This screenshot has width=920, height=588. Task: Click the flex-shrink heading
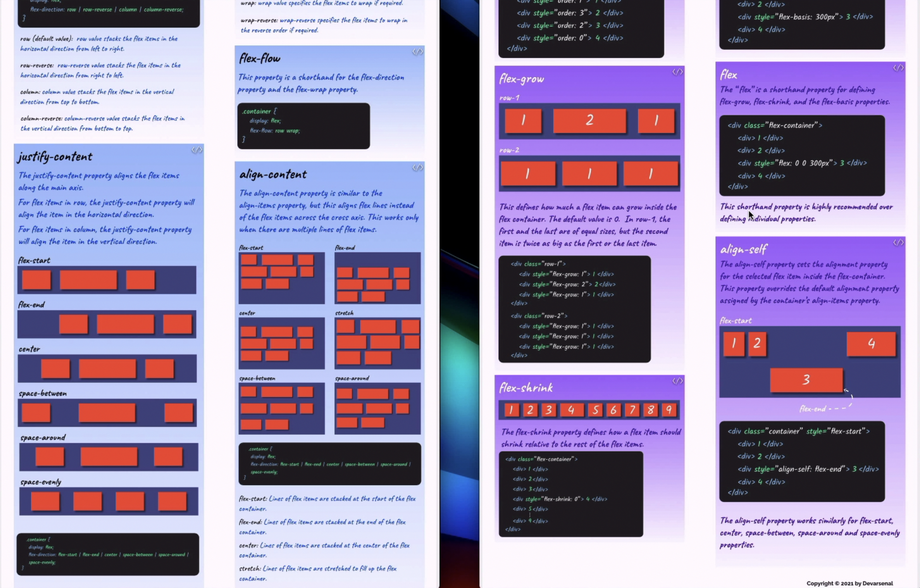coord(526,388)
